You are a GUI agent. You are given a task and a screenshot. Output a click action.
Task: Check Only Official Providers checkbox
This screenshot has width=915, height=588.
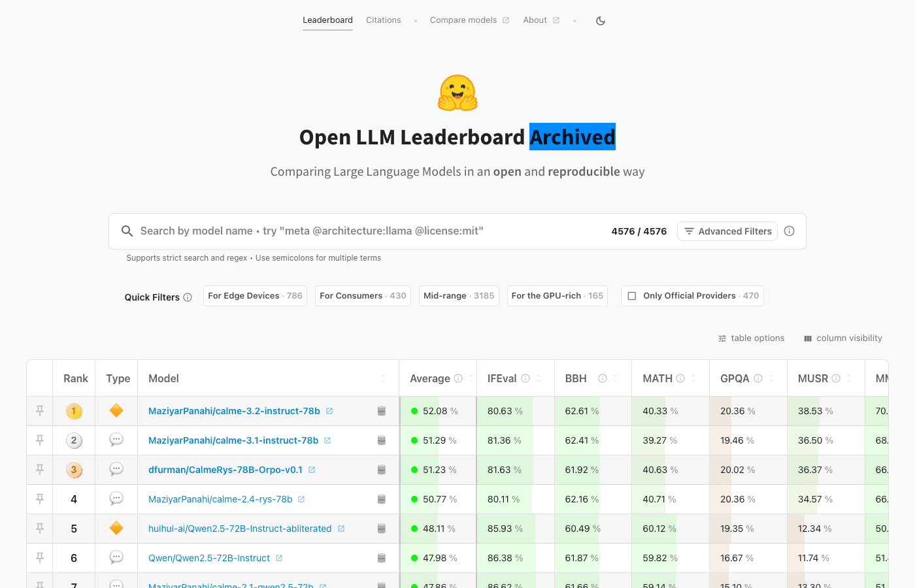tap(632, 296)
